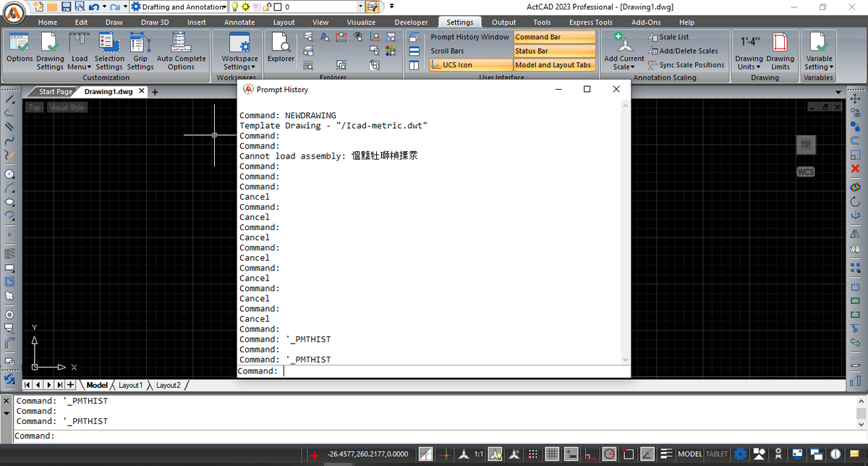The image size is (868, 466).
Task: Switch to the Visualize ribbon tab
Action: pyautogui.click(x=361, y=22)
